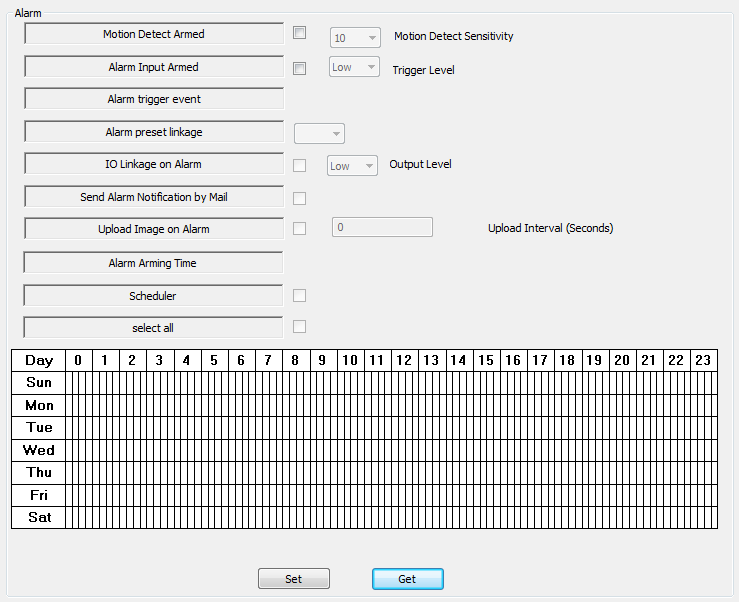Click the Get button
The height and width of the screenshot is (602, 739).
coord(408,579)
